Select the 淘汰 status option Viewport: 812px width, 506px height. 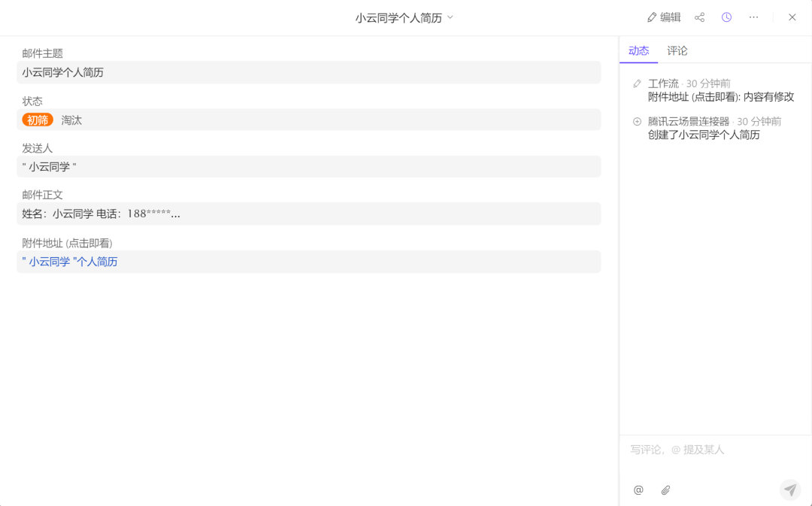pos(71,120)
